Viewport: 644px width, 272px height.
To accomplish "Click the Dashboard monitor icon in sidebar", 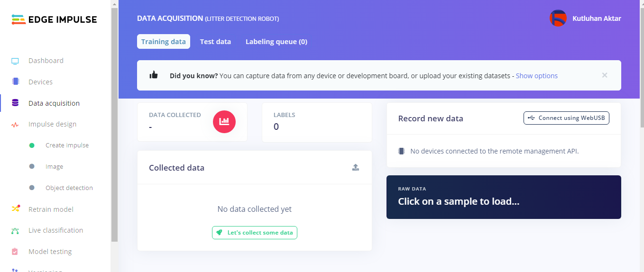I will (x=15, y=61).
